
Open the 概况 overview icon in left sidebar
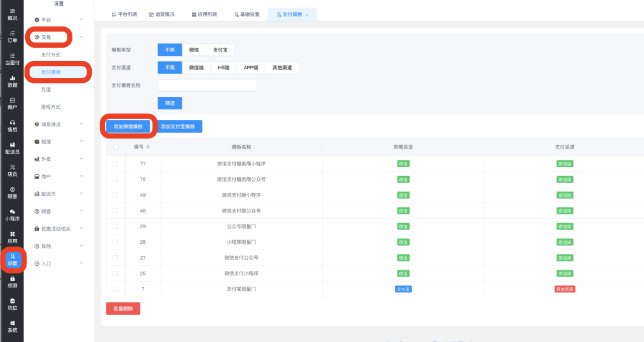(x=12, y=14)
